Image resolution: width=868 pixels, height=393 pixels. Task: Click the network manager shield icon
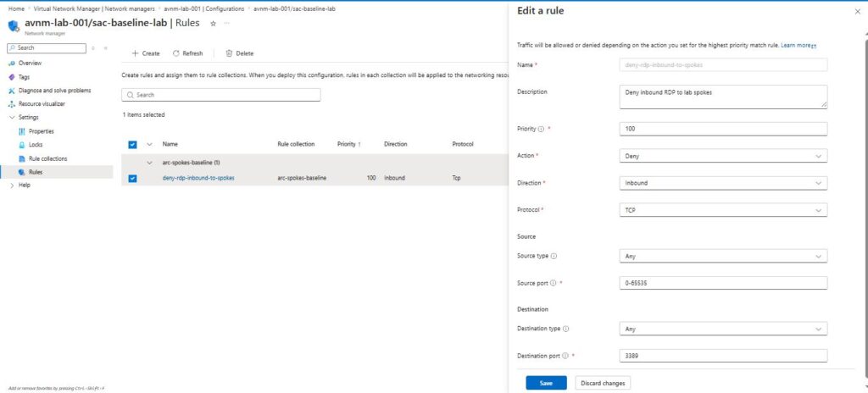click(14, 25)
